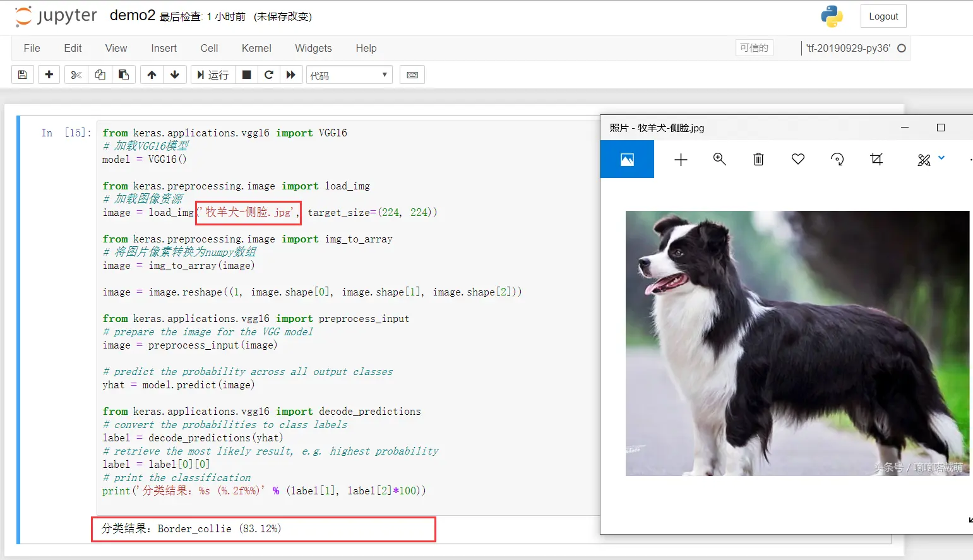973x560 pixels.
Task: Click the '# 将图片像素转换为numpy数组' comment line
Action: point(179,252)
